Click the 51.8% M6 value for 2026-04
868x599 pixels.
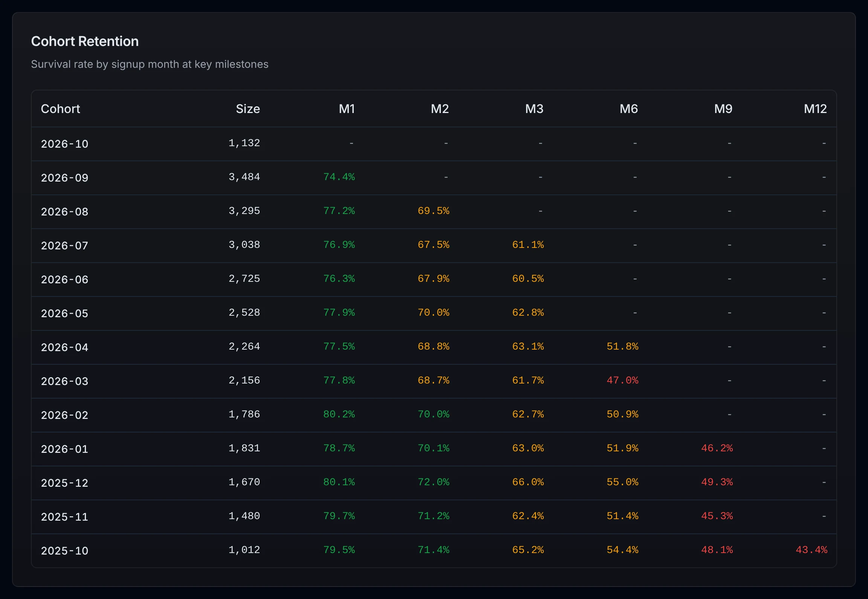pyautogui.click(x=623, y=347)
